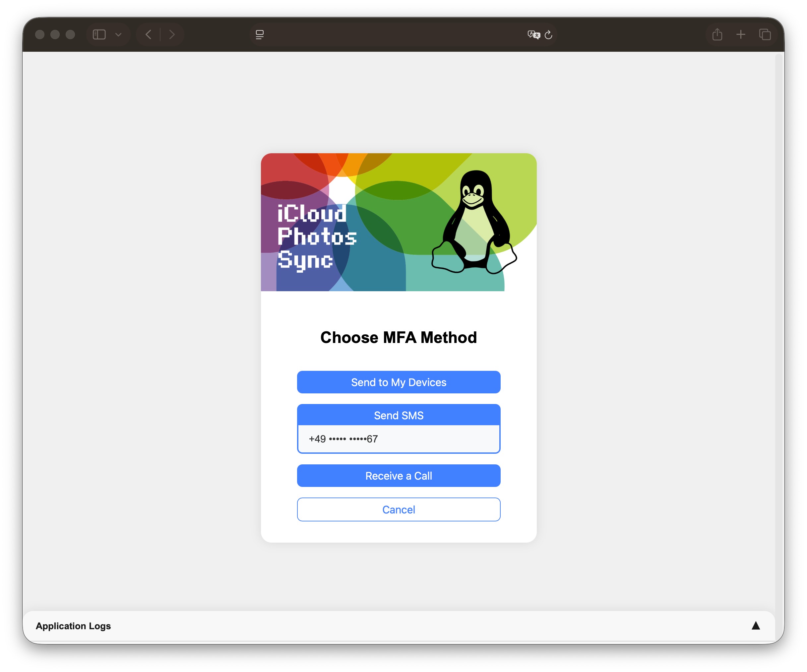
Task: Open the sidebar options chevron
Action: (x=118, y=34)
